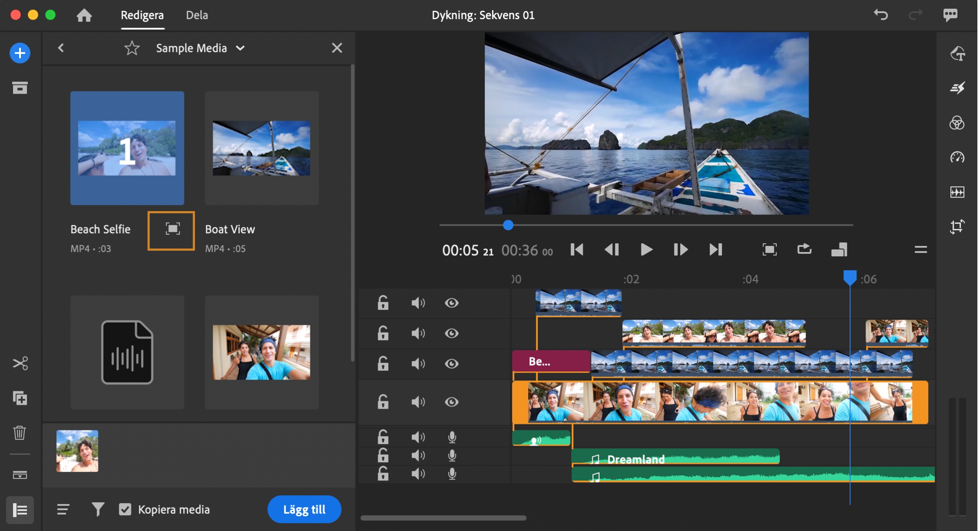Click the blue add media plus button
The image size is (980, 531).
click(20, 53)
